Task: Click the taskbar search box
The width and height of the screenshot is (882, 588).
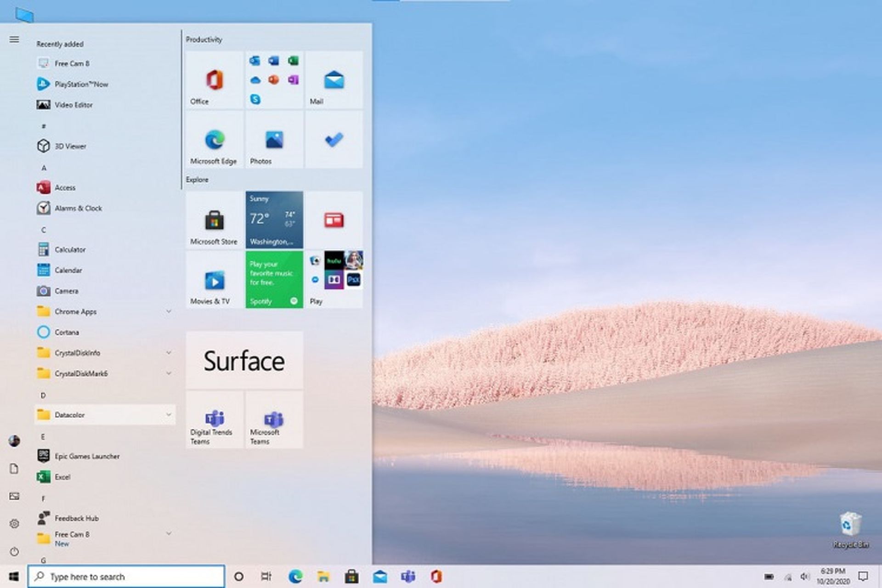Action: click(x=126, y=577)
